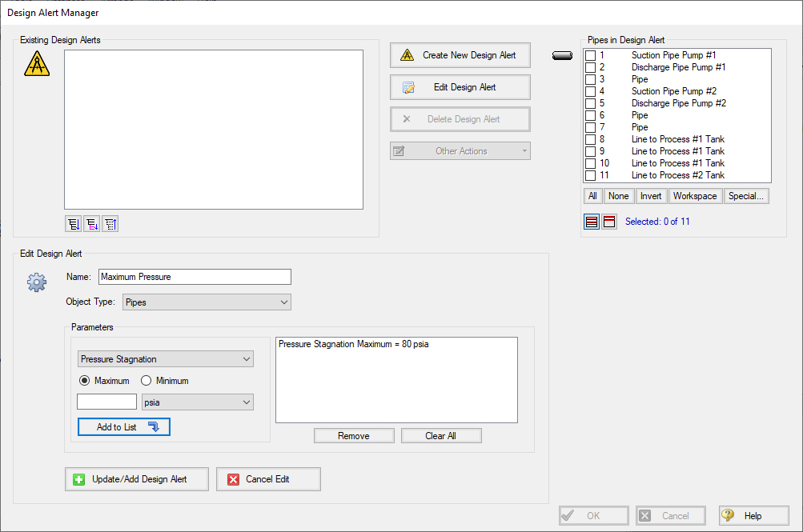Click the yellow compass warning icon
Viewport: 803px width, 532px height.
pos(37,63)
